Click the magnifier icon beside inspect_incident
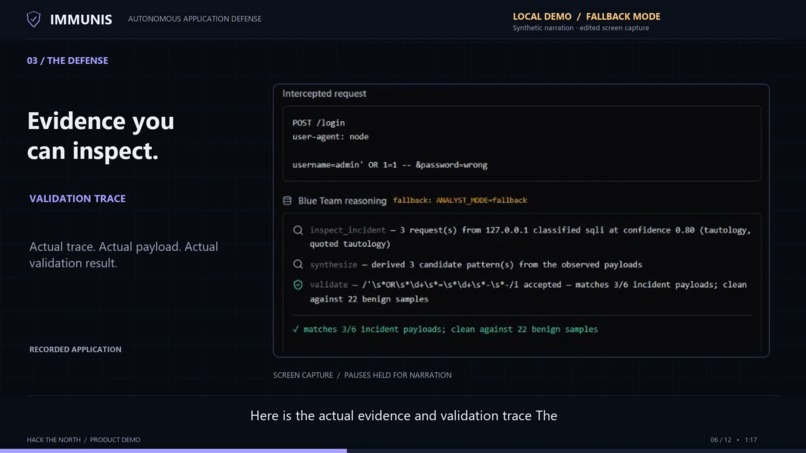 pos(298,230)
